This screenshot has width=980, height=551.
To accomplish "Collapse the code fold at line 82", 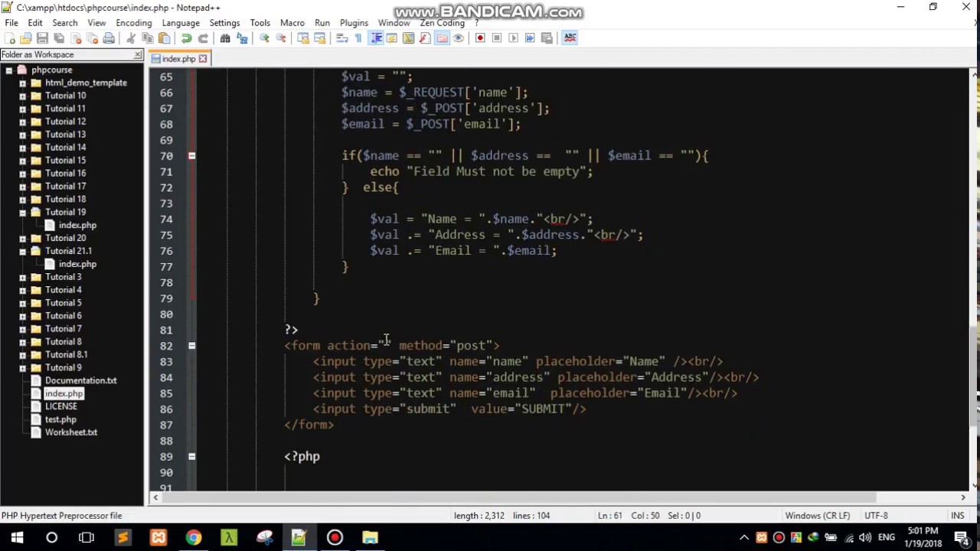I will [x=191, y=346].
